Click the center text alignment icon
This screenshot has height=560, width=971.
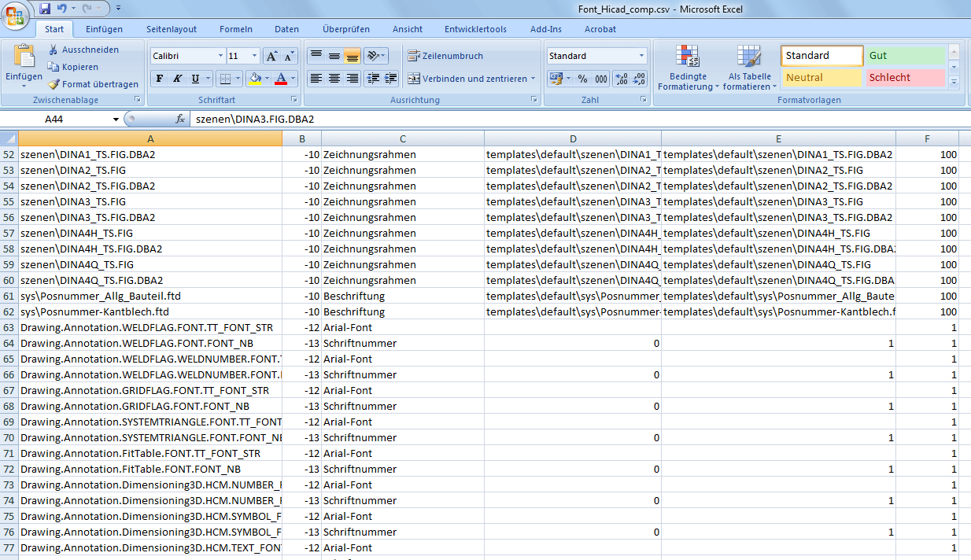tap(334, 79)
